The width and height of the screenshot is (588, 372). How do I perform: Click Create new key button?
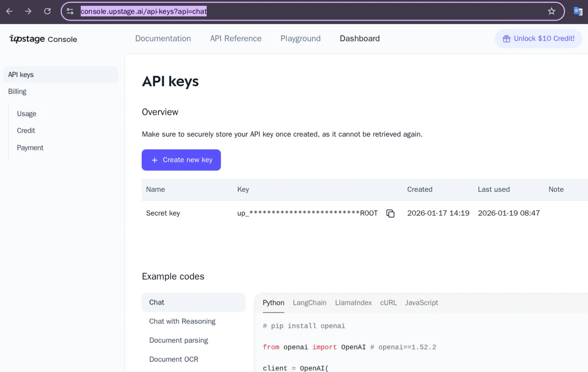(181, 160)
